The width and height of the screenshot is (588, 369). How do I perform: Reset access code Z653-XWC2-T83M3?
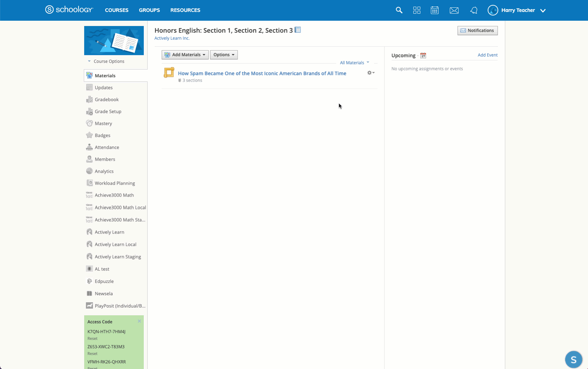[x=93, y=354]
